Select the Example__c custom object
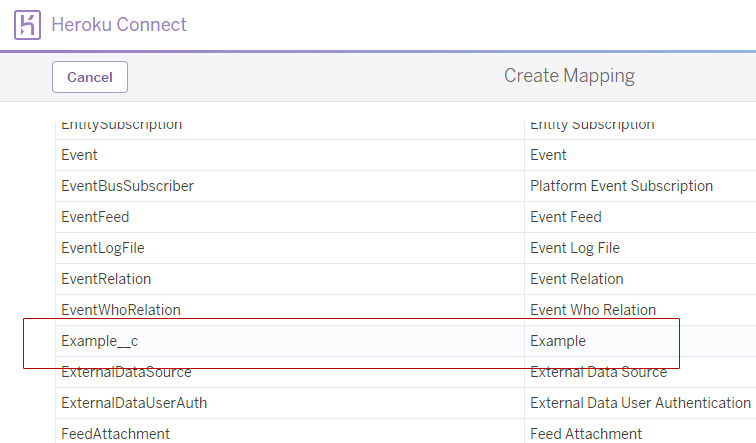 100,341
